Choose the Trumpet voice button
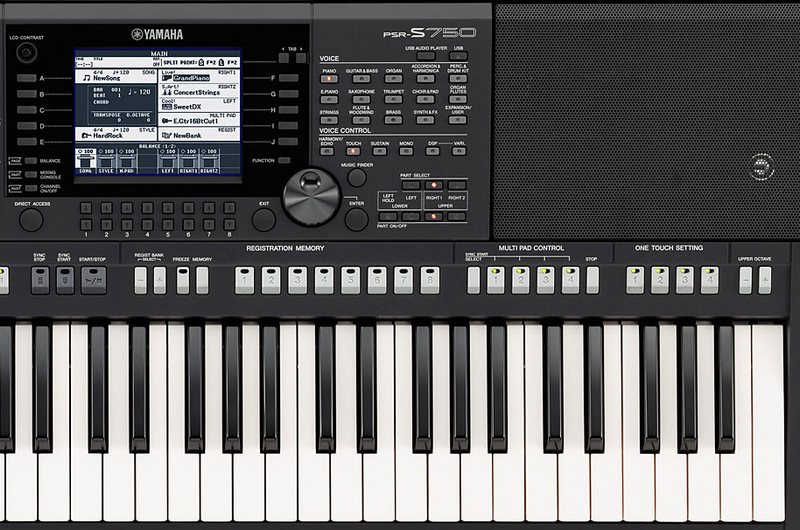 pos(393,99)
